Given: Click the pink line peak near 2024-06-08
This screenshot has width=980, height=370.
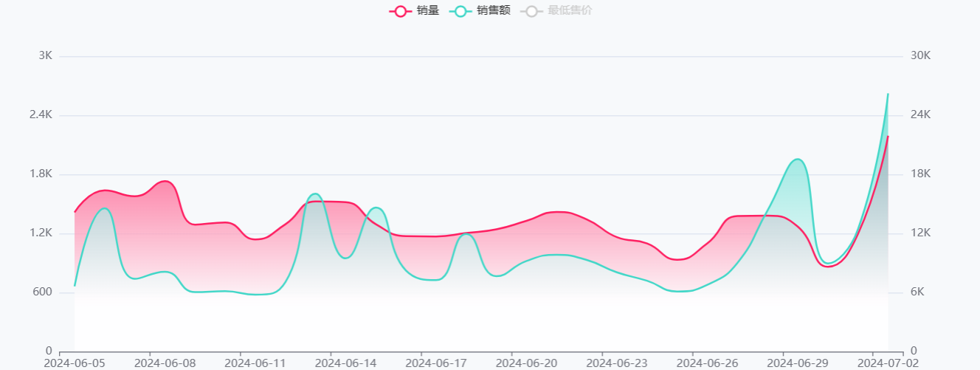Looking at the screenshot, I should point(165,181).
